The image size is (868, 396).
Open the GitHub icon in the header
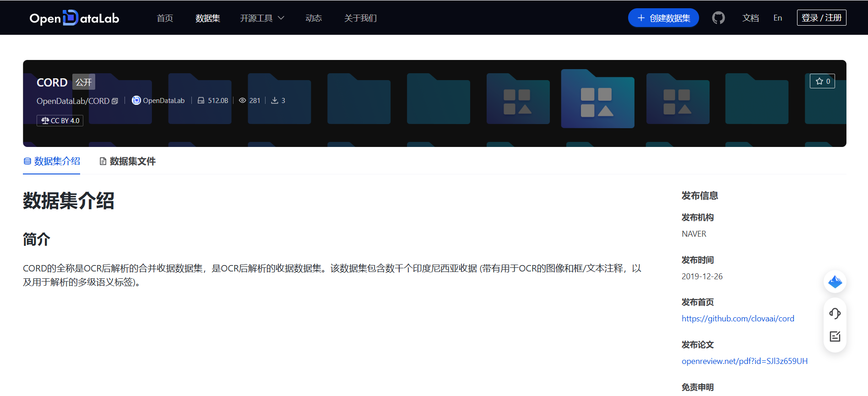coord(718,18)
